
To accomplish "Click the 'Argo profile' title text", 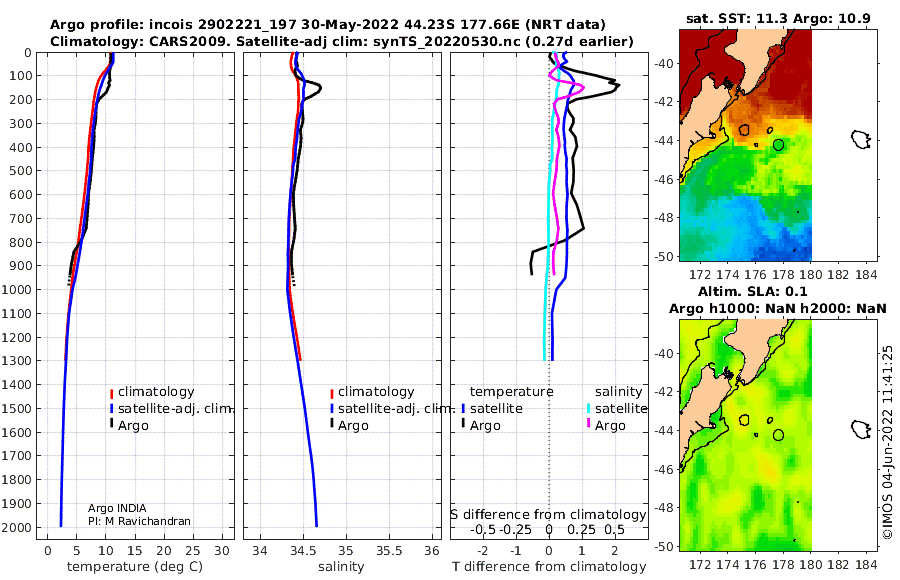I will click(x=97, y=25).
